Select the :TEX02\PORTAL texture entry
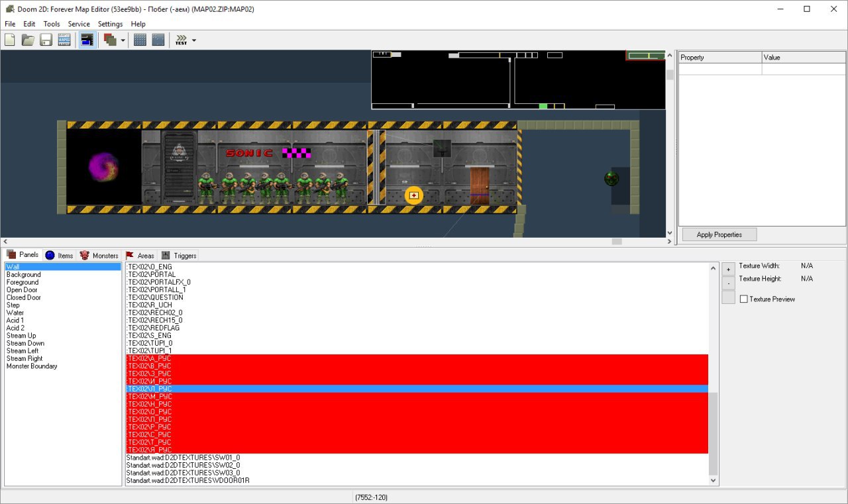This screenshot has width=848, height=504. pyautogui.click(x=417, y=275)
